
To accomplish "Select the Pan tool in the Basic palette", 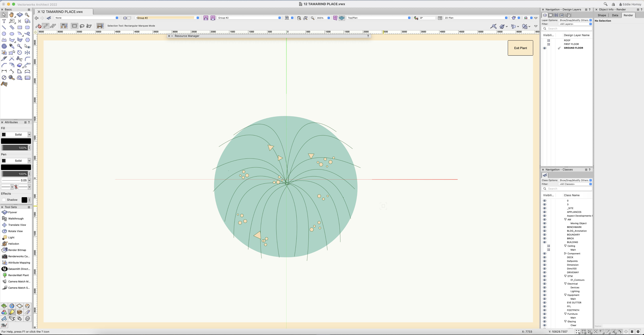I will pos(11,15).
